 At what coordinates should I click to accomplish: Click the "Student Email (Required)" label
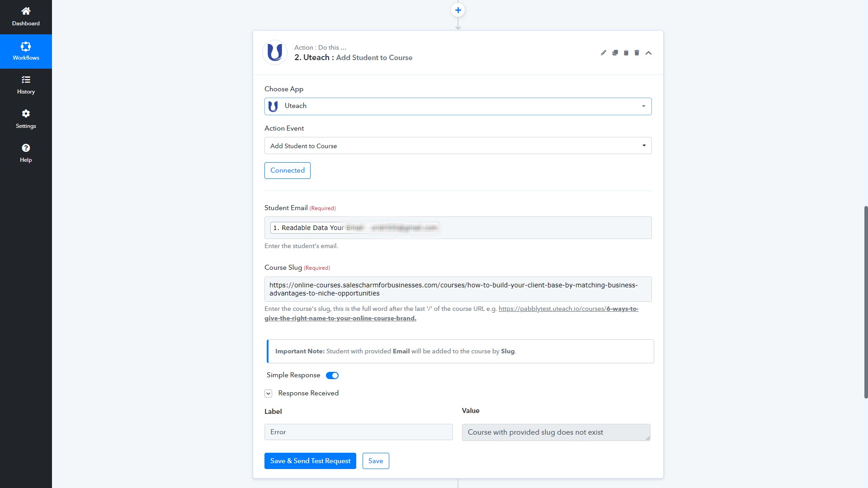[300, 208]
